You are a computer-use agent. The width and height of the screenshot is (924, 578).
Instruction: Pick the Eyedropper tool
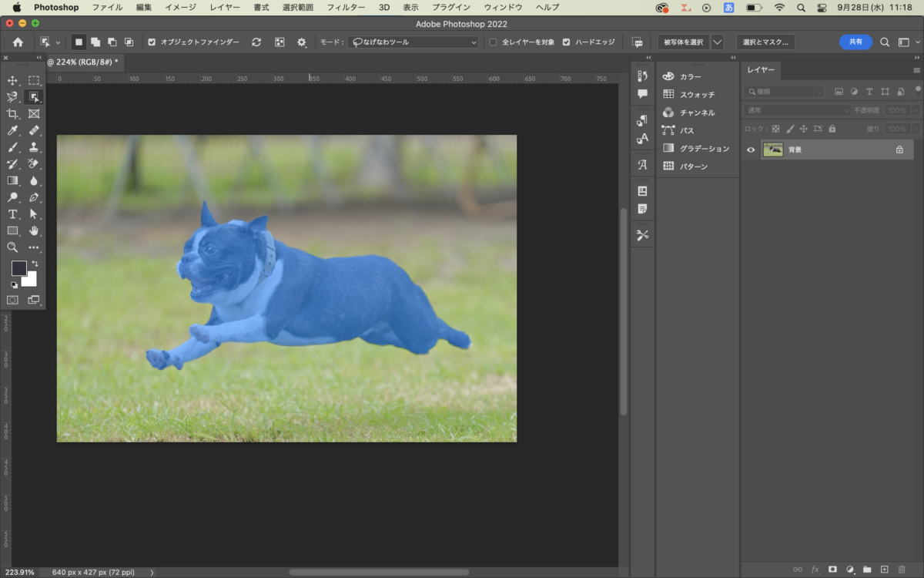[x=12, y=131]
